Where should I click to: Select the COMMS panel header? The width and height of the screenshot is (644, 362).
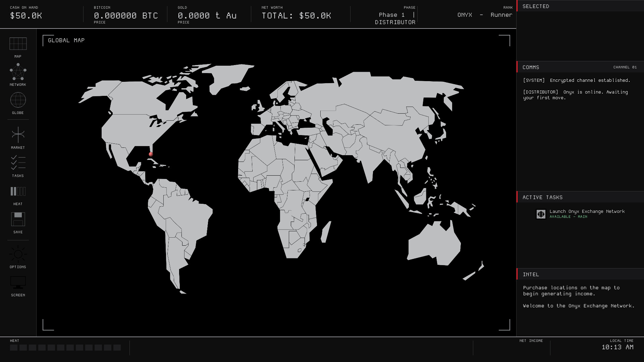[580, 67]
